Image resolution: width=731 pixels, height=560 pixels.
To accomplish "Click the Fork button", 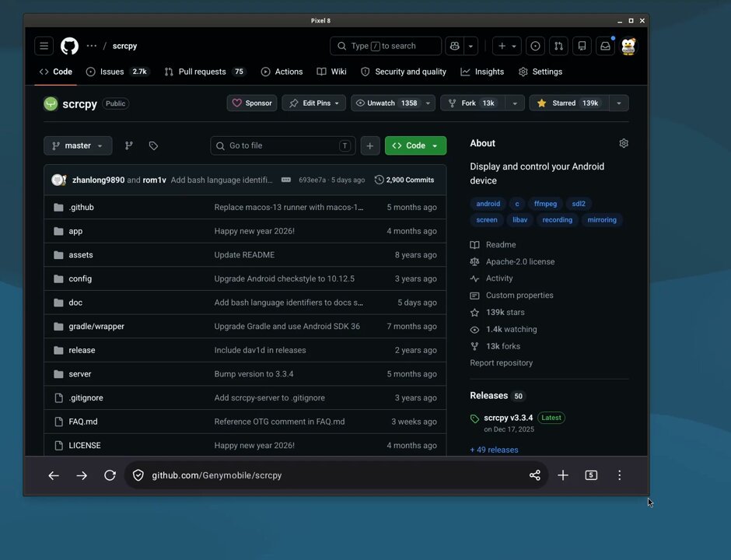I will (473, 103).
